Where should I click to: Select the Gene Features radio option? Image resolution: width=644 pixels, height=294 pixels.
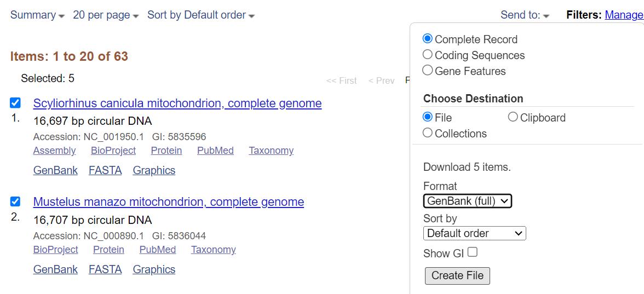tap(428, 70)
